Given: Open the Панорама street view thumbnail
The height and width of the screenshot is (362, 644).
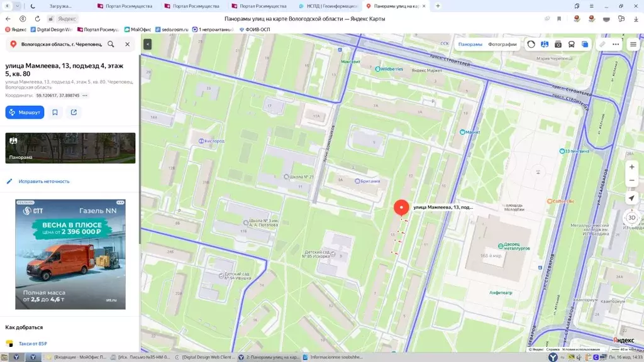Looking at the screenshot, I should [70, 148].
